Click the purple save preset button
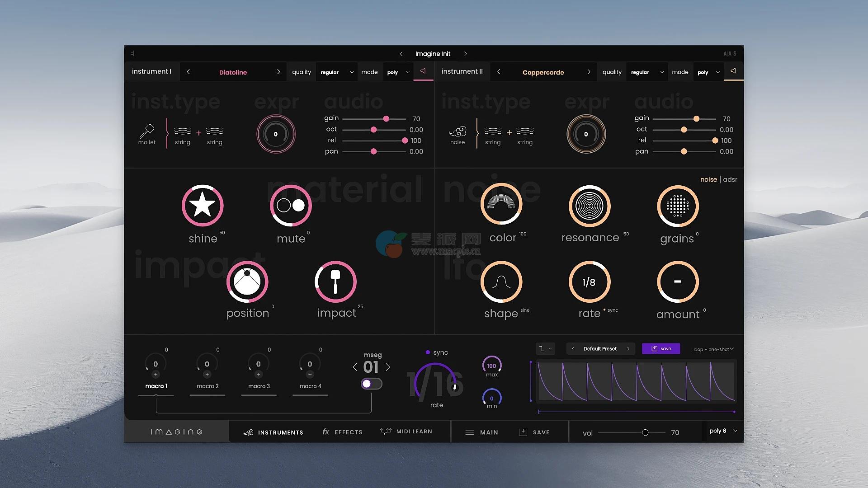 coord(660,349)
